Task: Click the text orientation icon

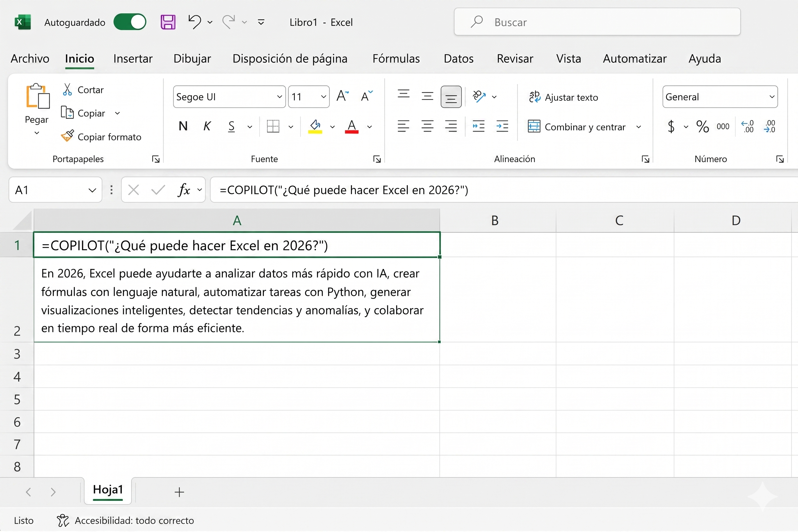Action: (x=479, y=97)
